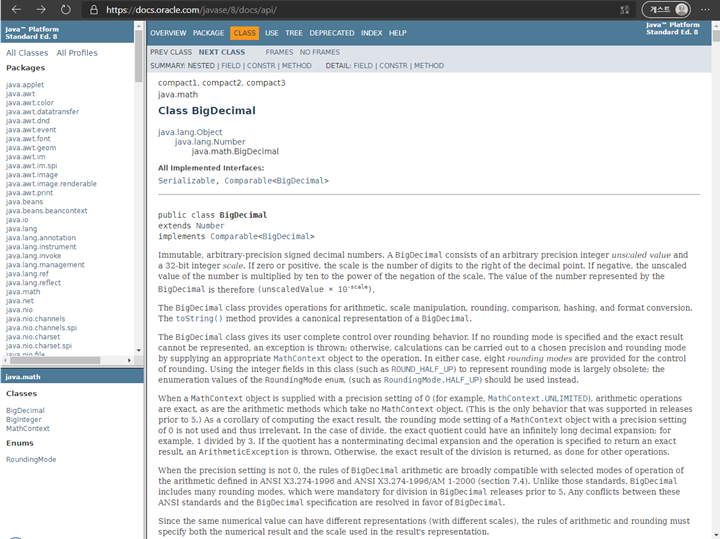Click the FRAMES link
The height and width of the screenshot is (539, 720).
[279, 52]
